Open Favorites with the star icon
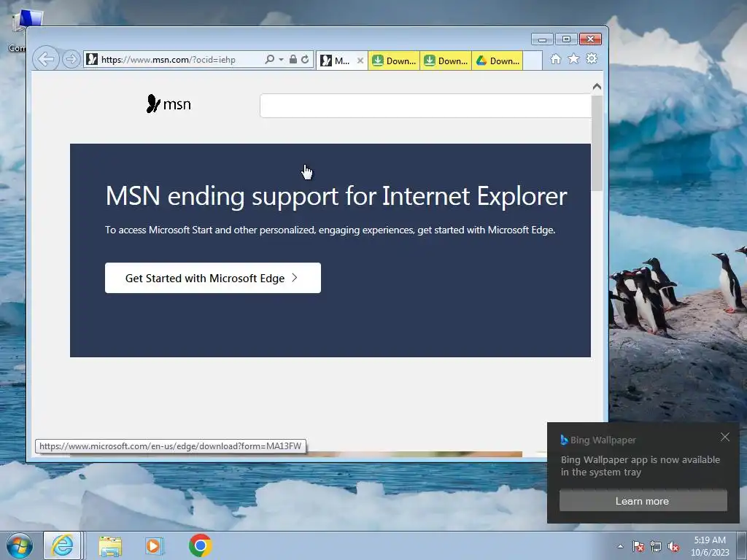The height and width of the screenshot is (560, 747). [x=573, y=59]
